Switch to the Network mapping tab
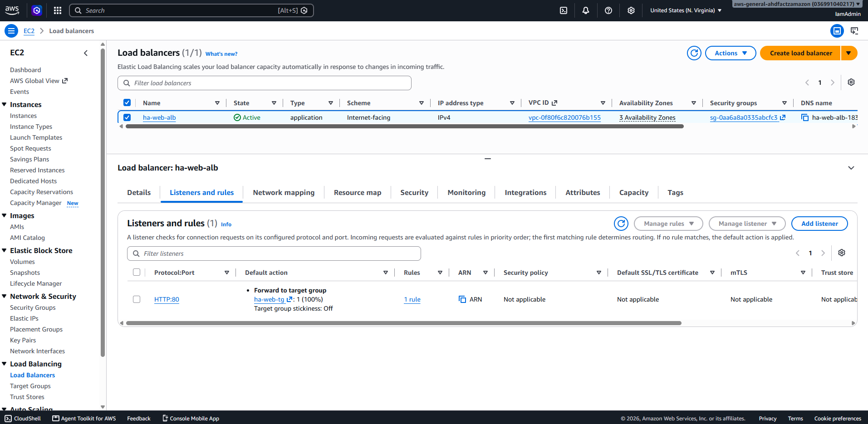 [x=284, y=192]
